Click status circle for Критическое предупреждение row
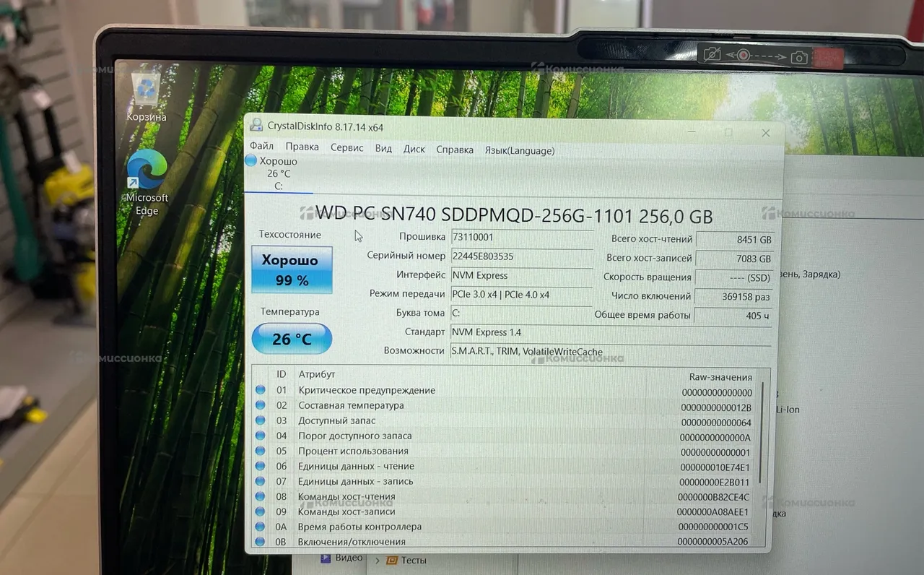The width and height of the screenshot is (924, 575). 261,391
